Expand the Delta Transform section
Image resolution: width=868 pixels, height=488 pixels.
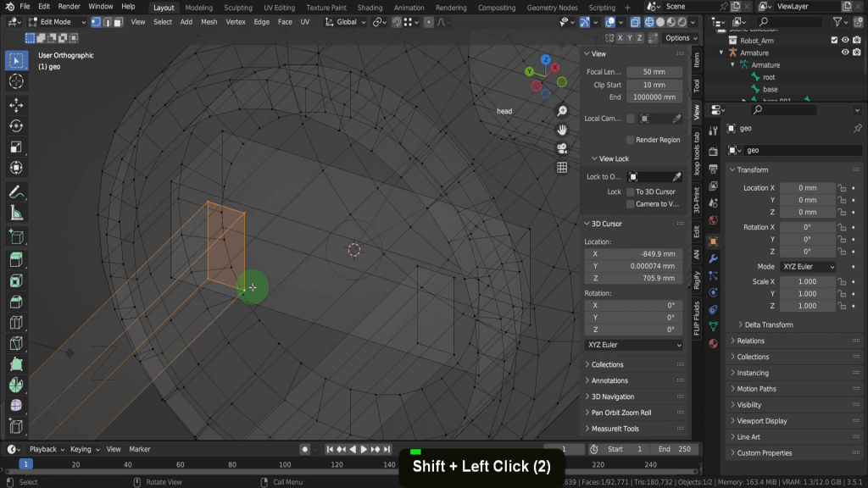click(x=768, y=324)
